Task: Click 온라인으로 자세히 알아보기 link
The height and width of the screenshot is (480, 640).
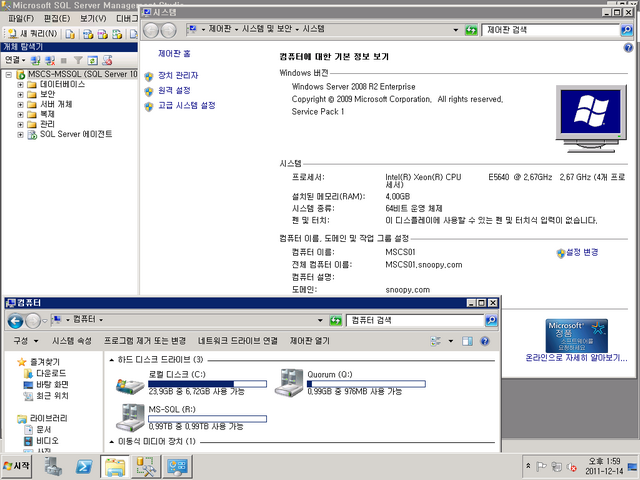Action: [x=576, y=358]
